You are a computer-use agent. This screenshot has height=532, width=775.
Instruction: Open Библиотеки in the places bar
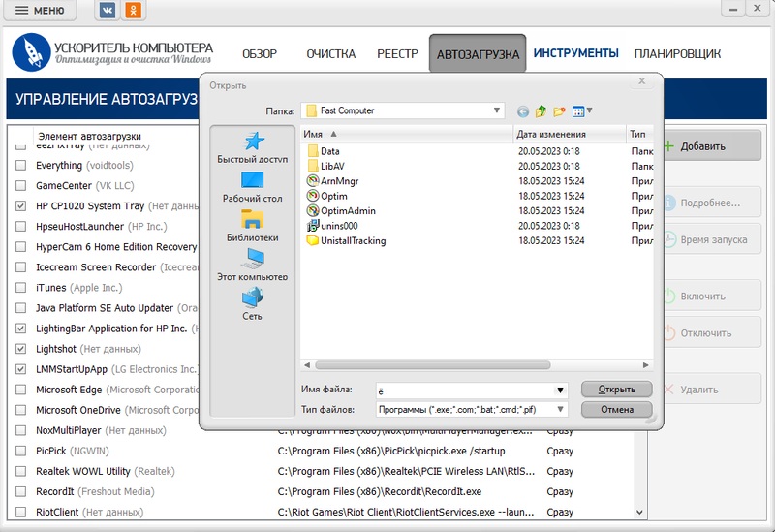[253, 226]
